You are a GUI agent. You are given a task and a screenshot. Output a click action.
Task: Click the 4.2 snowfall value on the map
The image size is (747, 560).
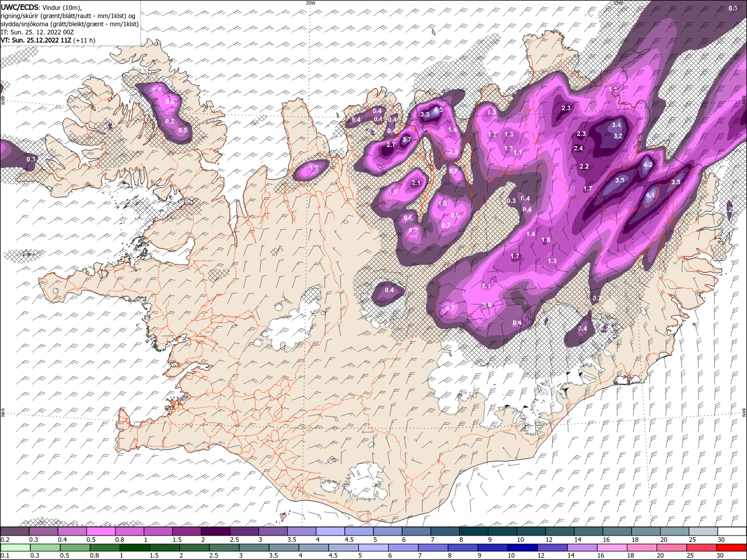(x=647, y=165)
